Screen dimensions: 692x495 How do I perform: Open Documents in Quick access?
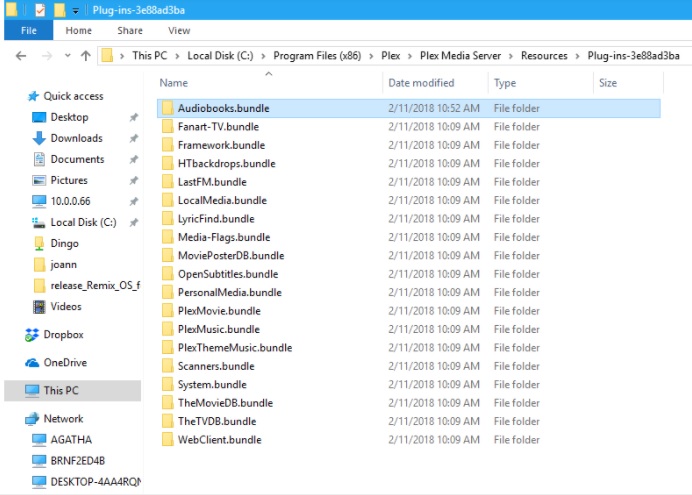(x=77, y=159)
